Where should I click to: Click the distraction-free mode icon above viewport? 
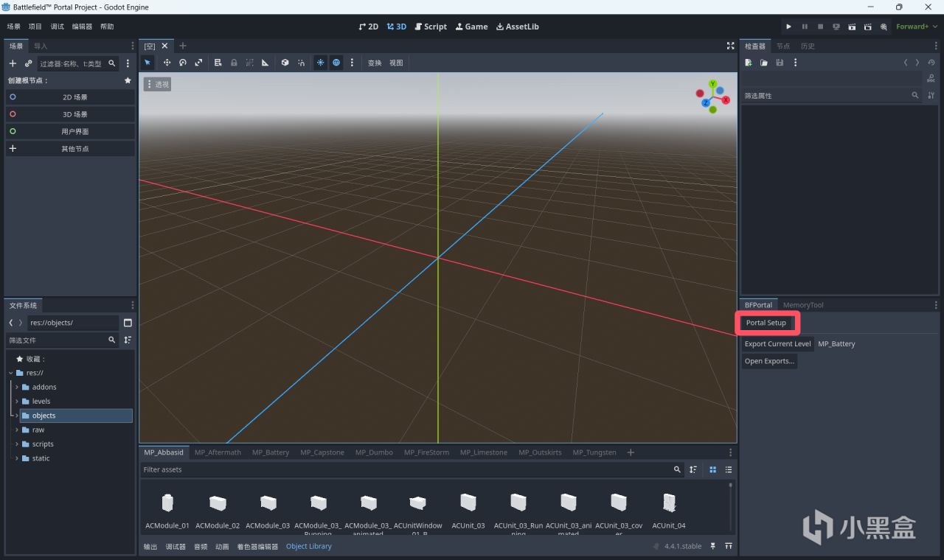[730, 46]
